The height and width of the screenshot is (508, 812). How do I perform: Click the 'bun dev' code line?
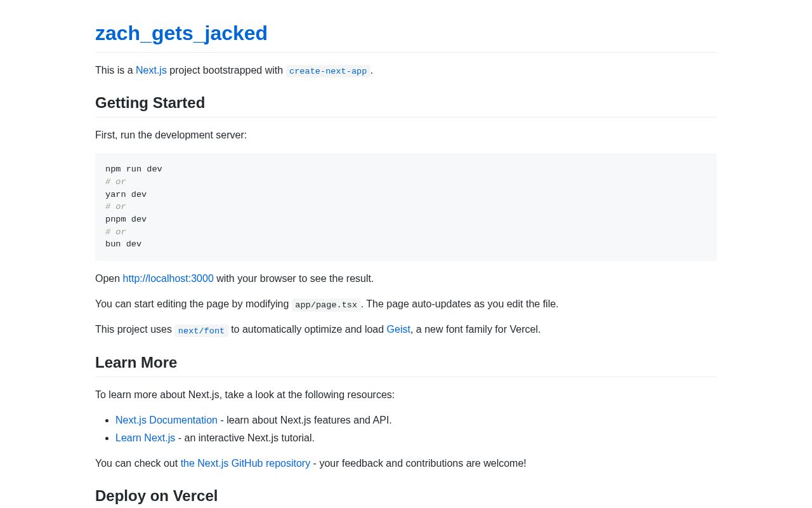pyautogui.click(x=124, y=244)
